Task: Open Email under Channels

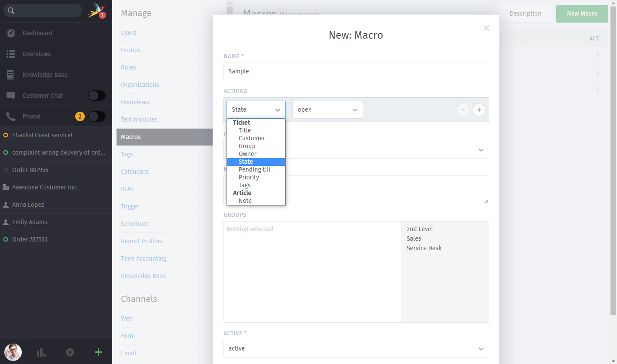Action: coord(129,353)
